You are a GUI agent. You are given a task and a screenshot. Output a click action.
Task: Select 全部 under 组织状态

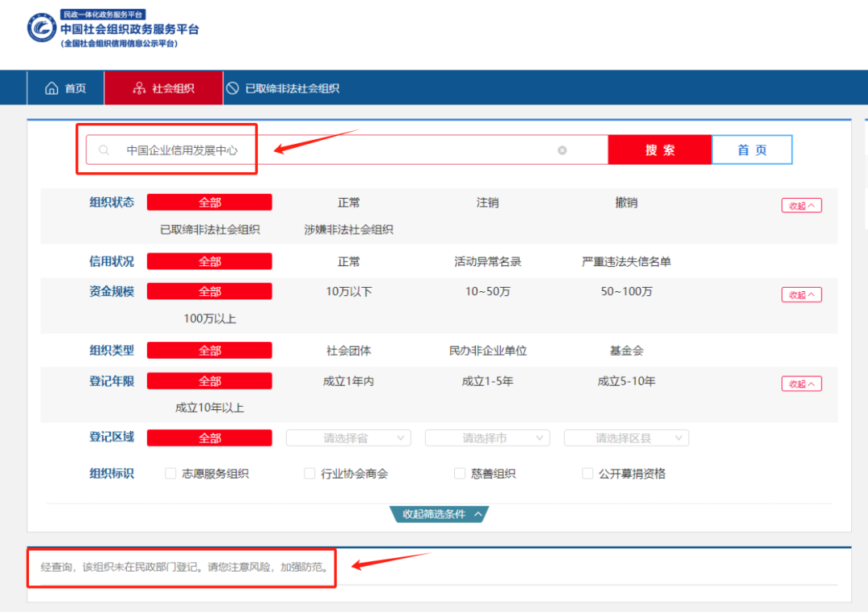pyautogui.click(x=209, y=203)
